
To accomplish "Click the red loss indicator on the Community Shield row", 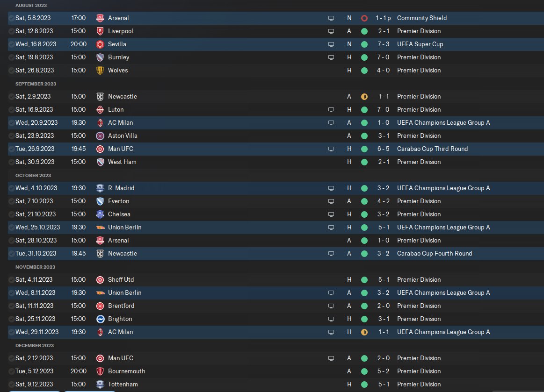I will click(x=364, y=18).
